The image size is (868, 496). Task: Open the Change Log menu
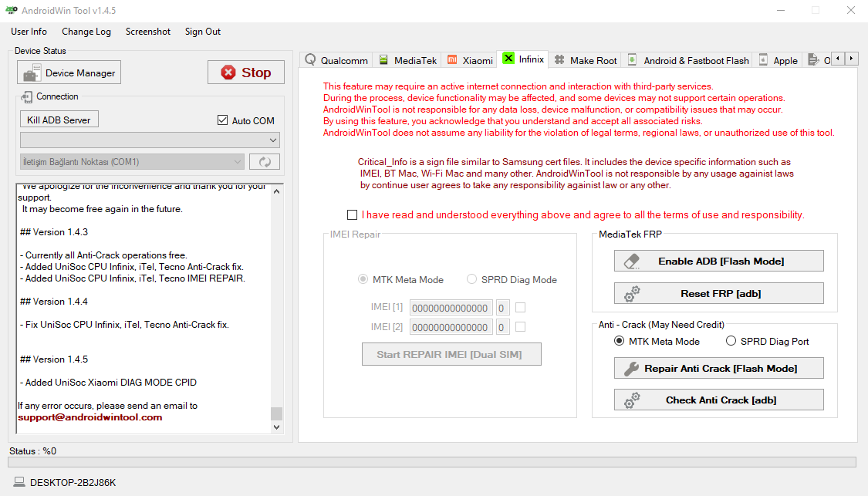tap(86, 32)
